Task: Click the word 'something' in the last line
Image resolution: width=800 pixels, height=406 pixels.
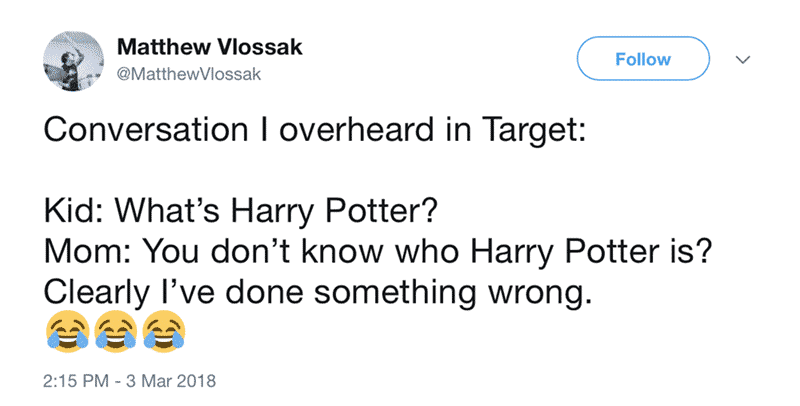Action: [x=396, y=294]
